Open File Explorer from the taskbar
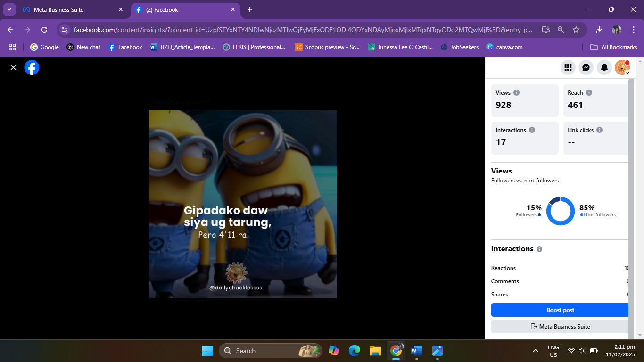The height and width of the screenshot is (362, 644). tap(375, 351)
